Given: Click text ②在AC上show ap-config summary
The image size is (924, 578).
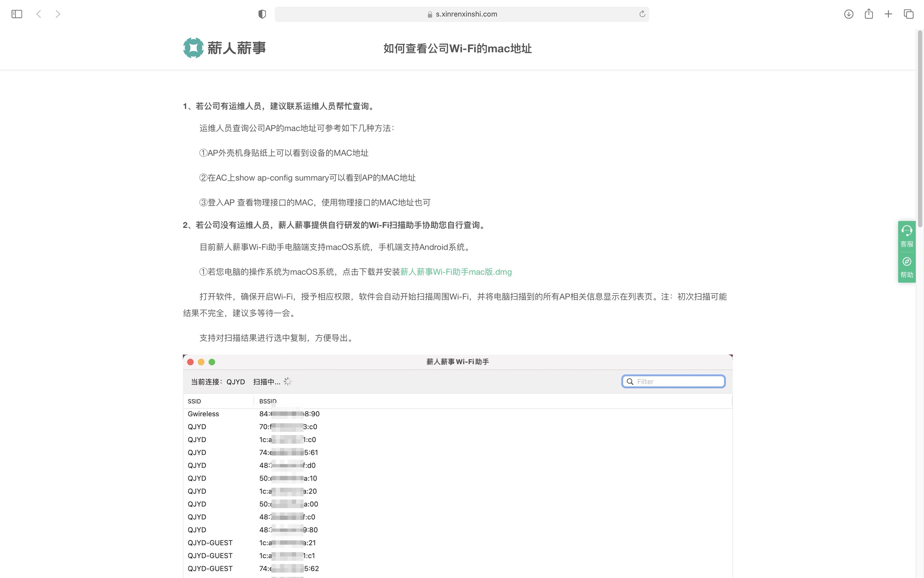Looking at the screenshot, I should pyautogui.click(x=307, y=178).
